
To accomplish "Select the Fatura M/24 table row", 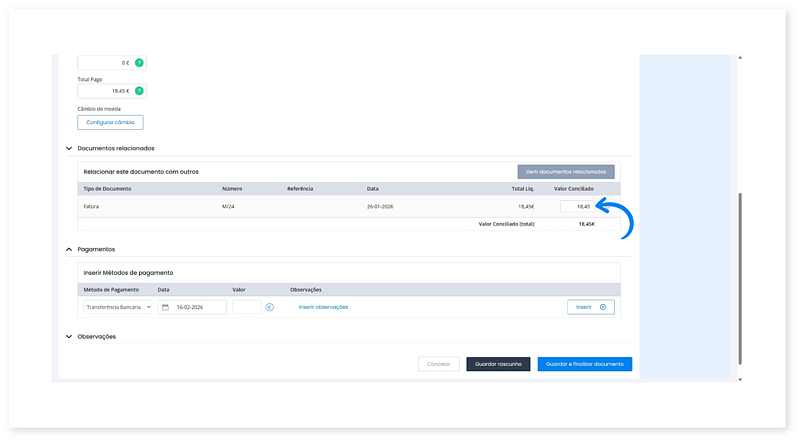I will 300,207.
